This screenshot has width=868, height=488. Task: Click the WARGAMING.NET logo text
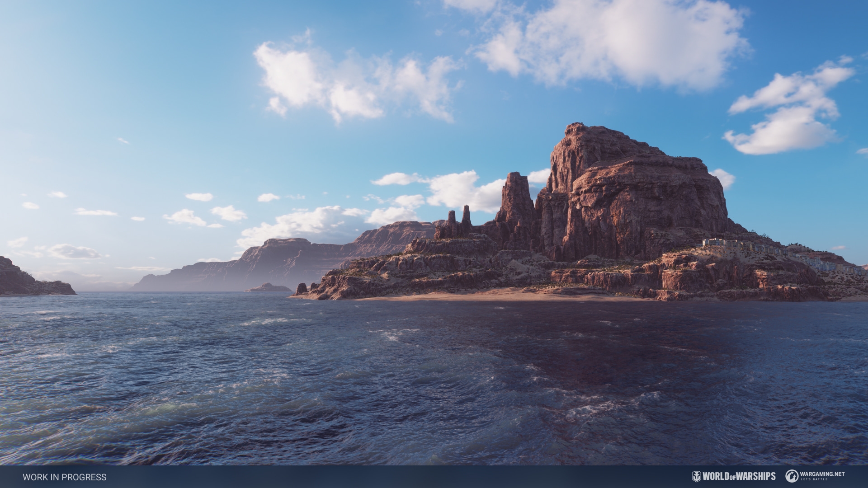point(823,474)
